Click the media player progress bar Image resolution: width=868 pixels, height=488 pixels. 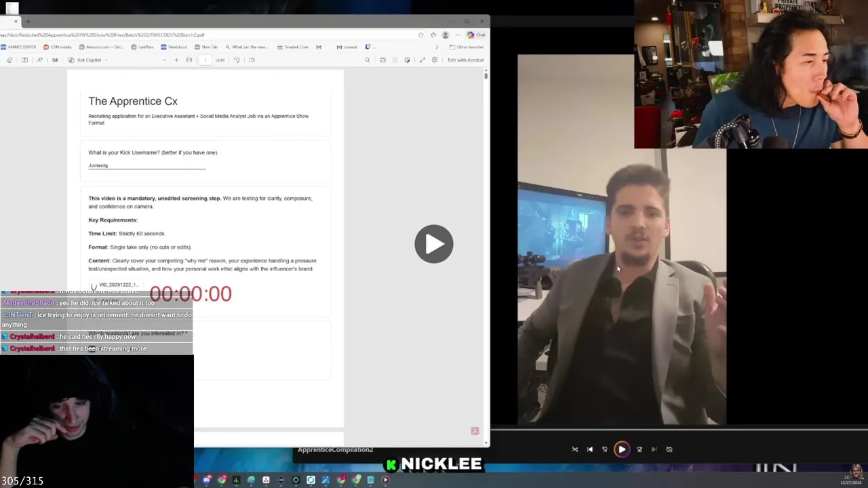pyautogui.click(x=679, y=430)
